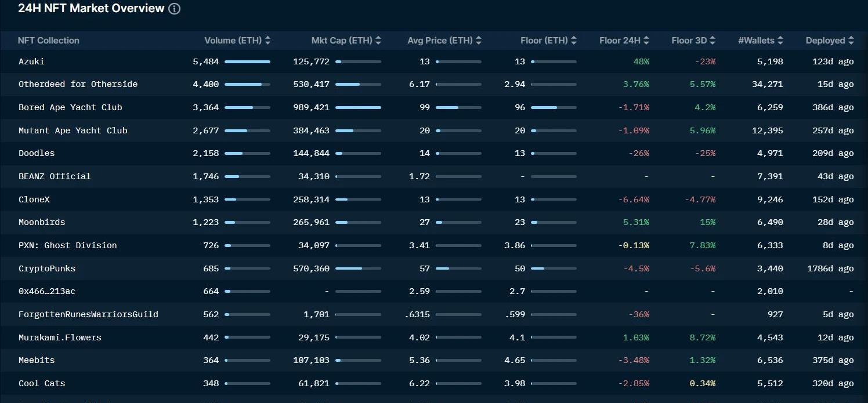Click 0x466…213ac wallets count 2,010

770,291
